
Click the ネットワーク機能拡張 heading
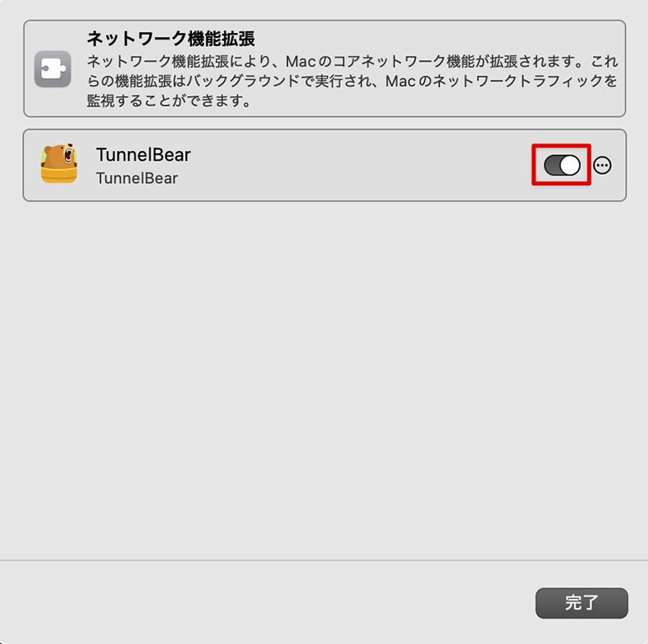(x=171, y=39)
